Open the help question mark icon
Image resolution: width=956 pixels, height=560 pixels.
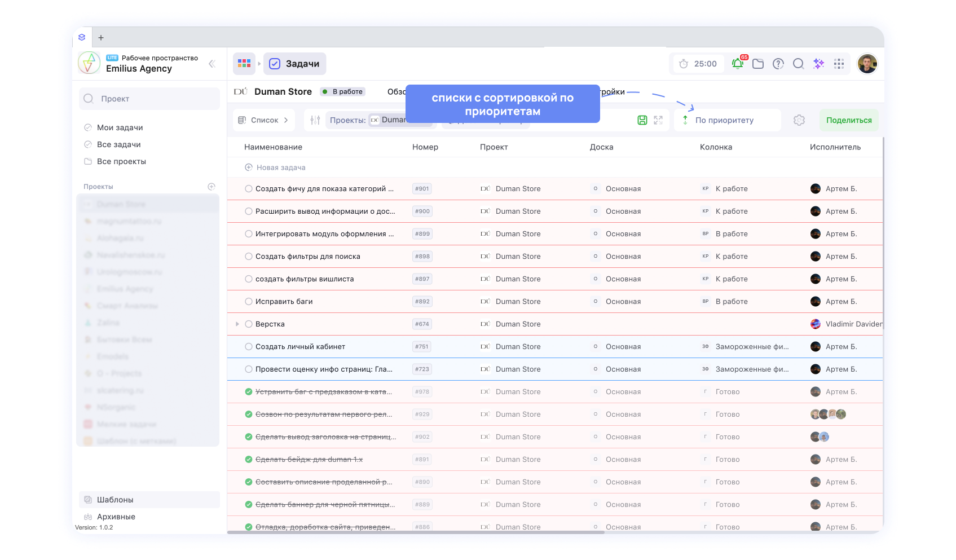pos(778,64)
